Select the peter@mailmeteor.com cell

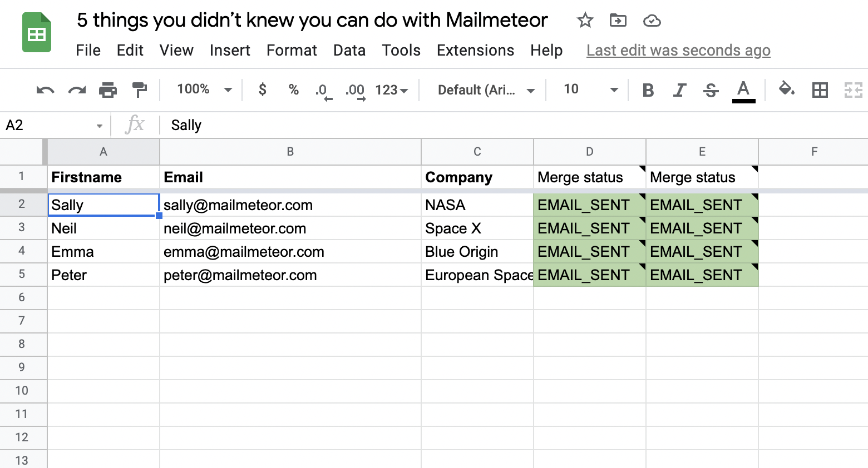click(290, 275)
